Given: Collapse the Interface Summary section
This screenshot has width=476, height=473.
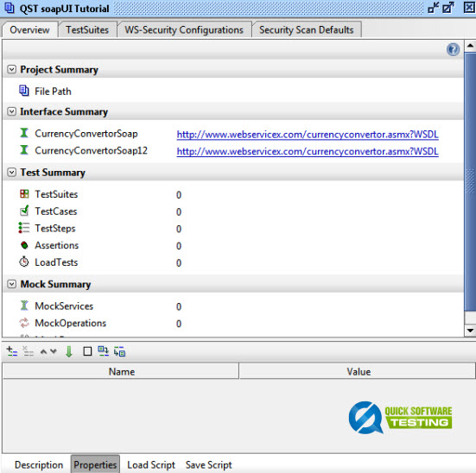Looking at the screenshot, I should [11, 111].
